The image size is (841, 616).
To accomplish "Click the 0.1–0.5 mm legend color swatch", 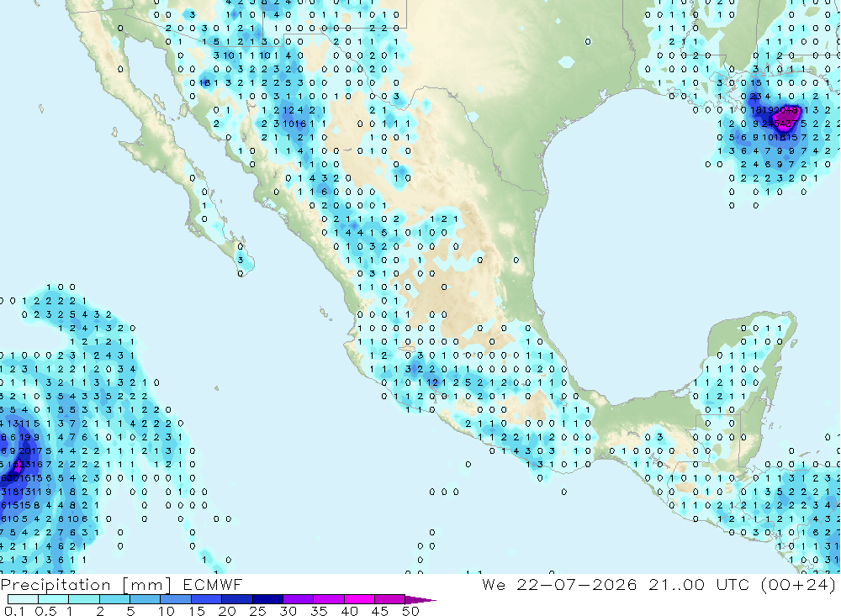I will pos(23,599).
